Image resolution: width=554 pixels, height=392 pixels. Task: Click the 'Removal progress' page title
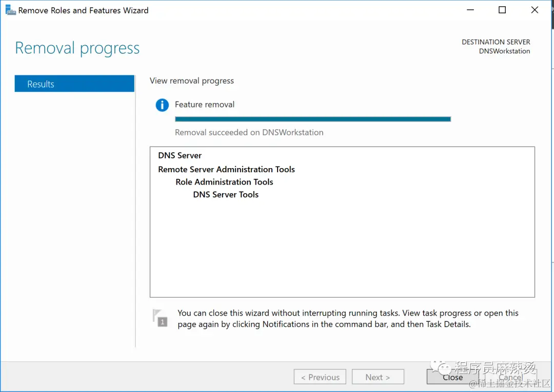pyautogui.click(x=77, y=48)
